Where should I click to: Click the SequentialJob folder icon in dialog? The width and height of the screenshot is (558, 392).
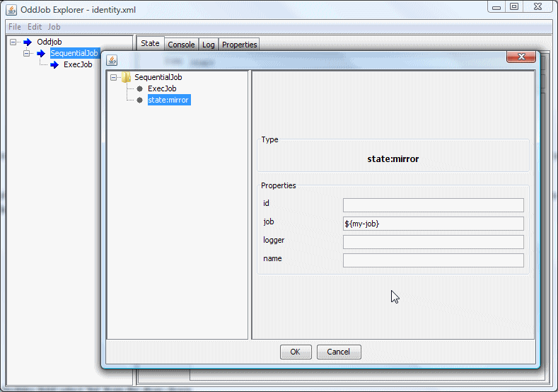tap(126, 77)
